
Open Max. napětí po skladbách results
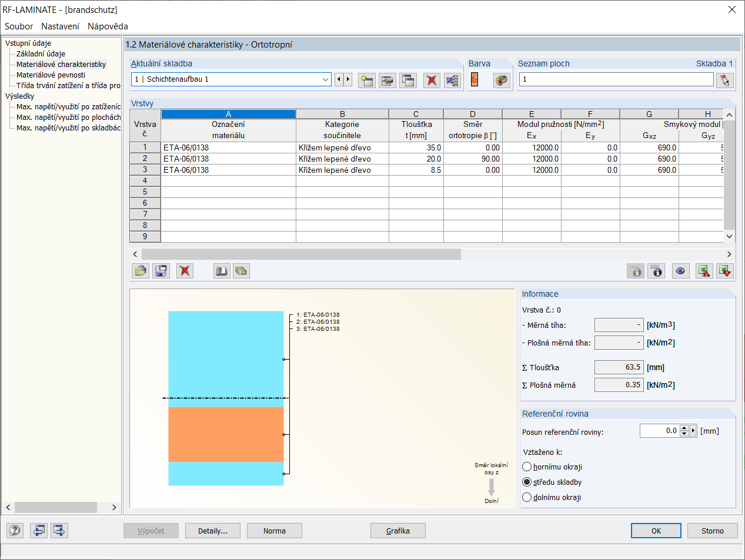pyautogui.click(x=68, y=128)
